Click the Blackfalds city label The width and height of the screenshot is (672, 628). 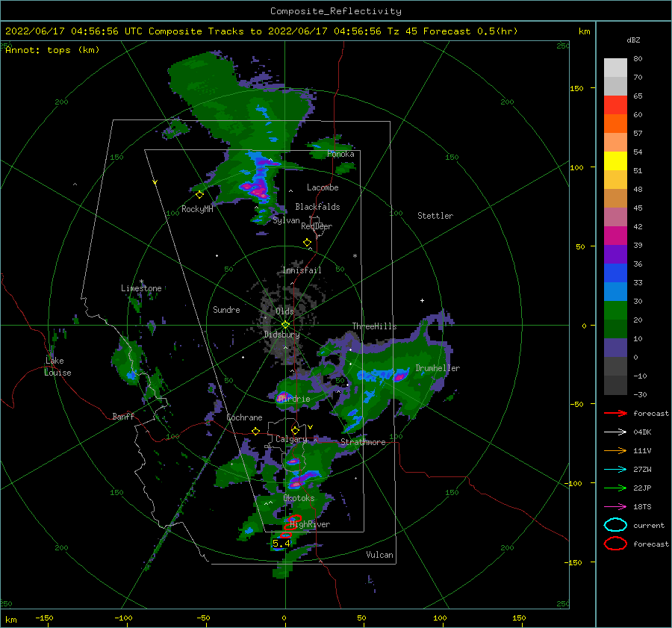[317, 207]
